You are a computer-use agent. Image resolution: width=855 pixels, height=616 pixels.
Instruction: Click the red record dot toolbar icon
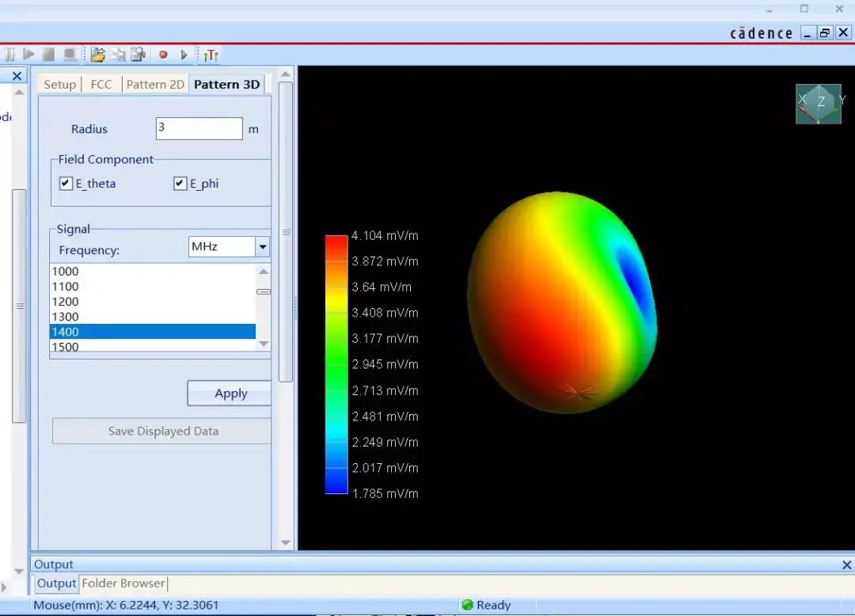tap(163, 55)
